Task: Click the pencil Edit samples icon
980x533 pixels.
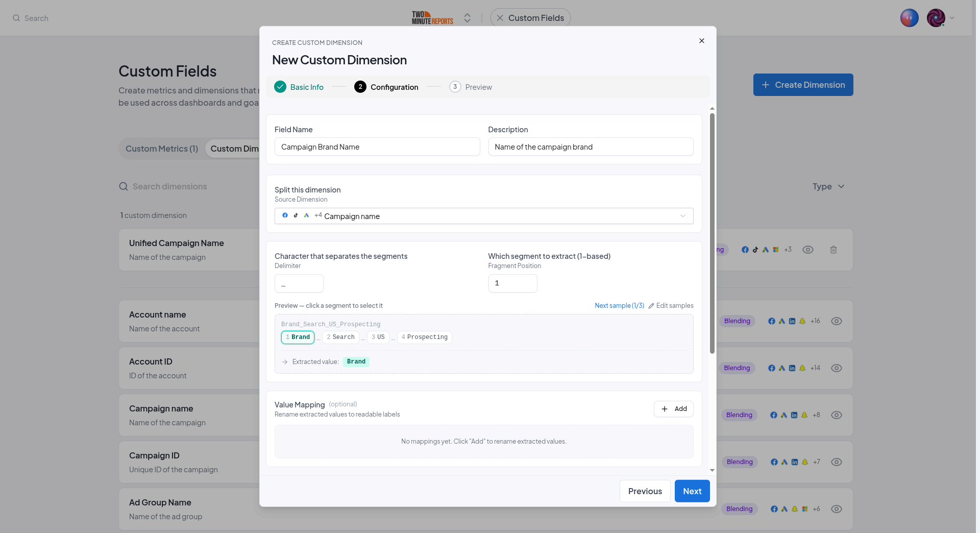Action: pyautogui.click(x=651, y=306)
